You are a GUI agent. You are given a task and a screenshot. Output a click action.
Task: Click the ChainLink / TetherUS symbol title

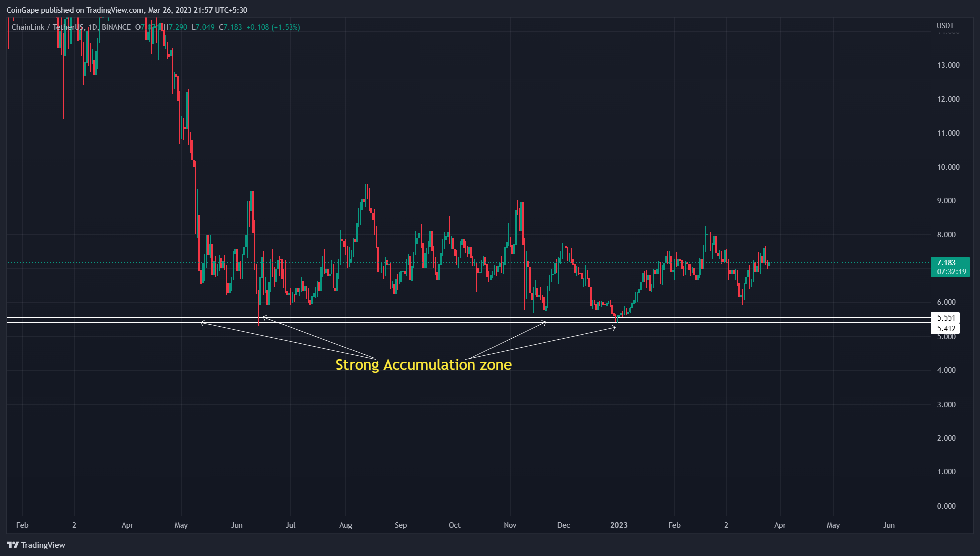[47, 27]
